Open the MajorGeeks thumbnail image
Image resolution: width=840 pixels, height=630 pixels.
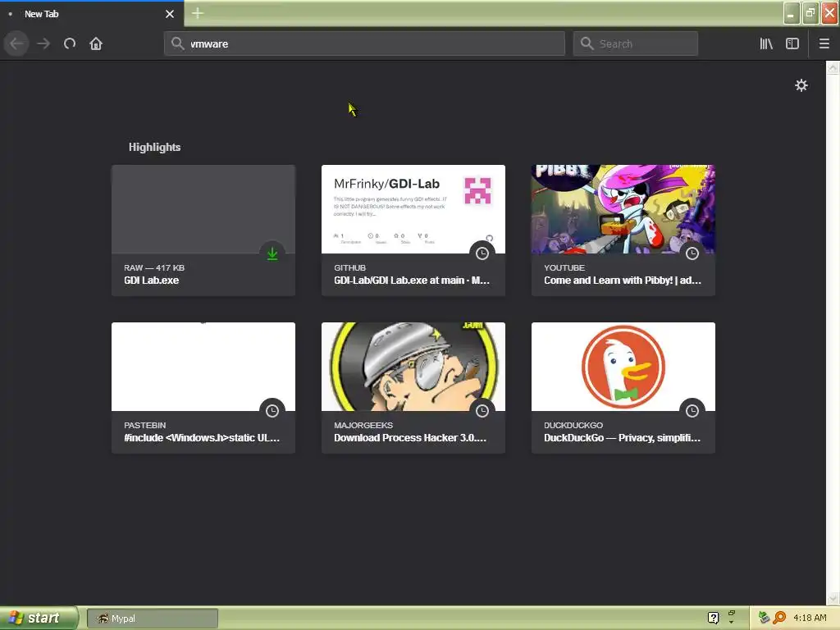(x=413, y=367)
